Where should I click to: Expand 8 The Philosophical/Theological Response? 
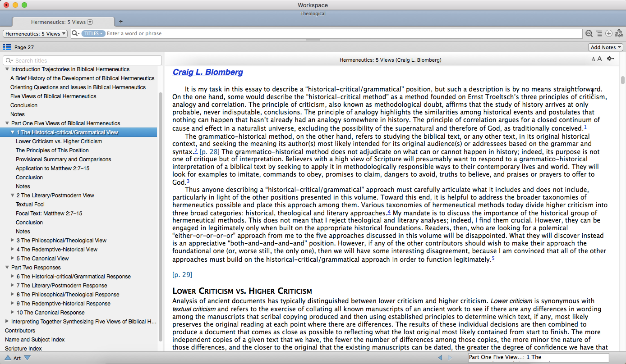pos(13,295)
